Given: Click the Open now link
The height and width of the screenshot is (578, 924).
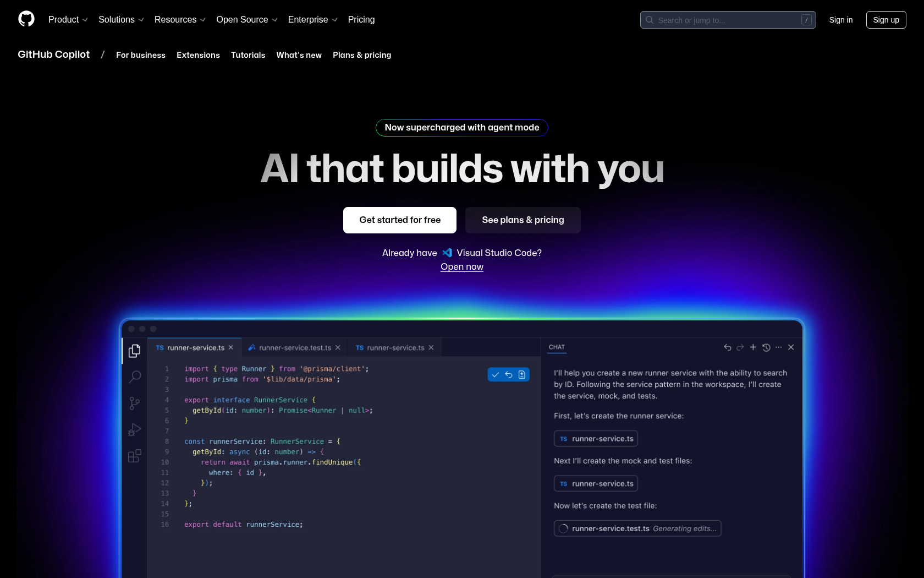Looking at the screenshot, I should tap(462, 267).
